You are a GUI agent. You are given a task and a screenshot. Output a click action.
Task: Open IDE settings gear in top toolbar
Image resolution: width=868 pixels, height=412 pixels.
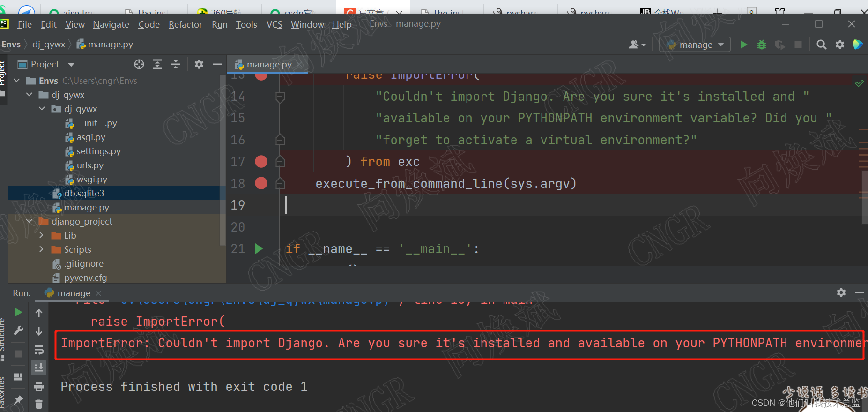point(840,45)
